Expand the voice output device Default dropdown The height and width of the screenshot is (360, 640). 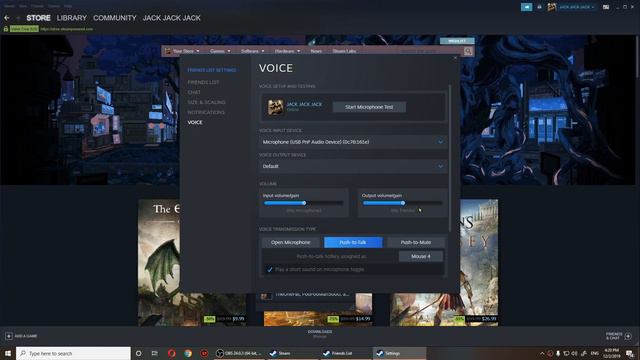pos(353,167)
